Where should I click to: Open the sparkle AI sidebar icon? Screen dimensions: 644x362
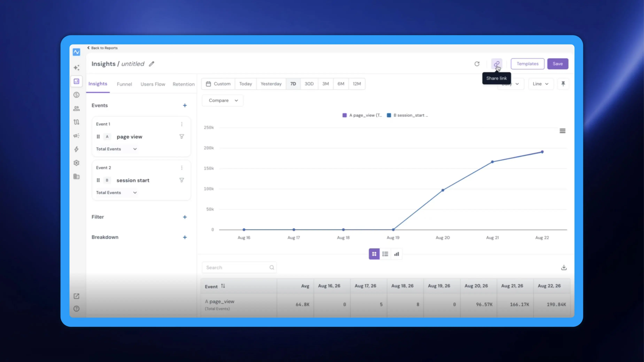[76, 68]
